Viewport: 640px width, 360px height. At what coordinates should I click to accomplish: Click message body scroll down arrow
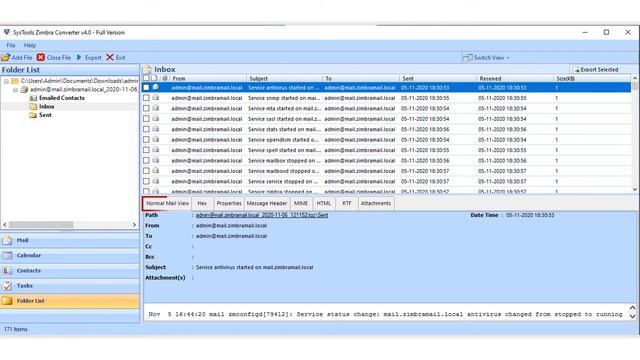tap(632, 316)
